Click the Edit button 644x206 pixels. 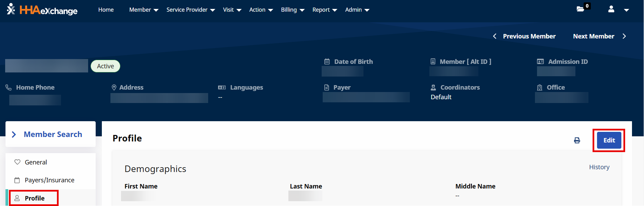coord(609,140)
